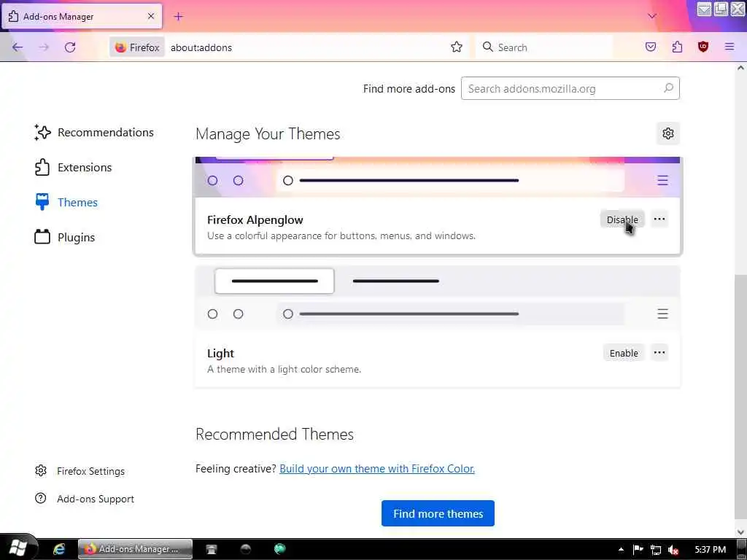
Task: Open the Pocket save icon
Action: tap(651, 47)
